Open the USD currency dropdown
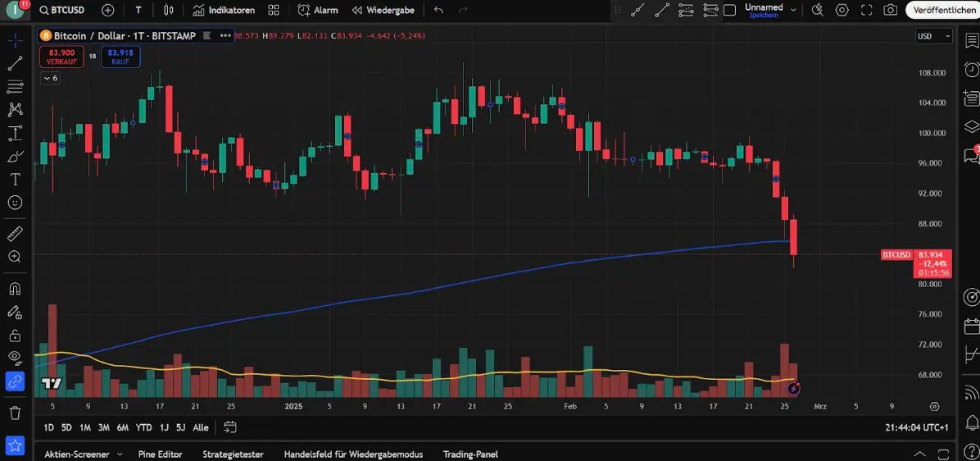This screenshot has height=461, width=980. (x=933, y=36)
